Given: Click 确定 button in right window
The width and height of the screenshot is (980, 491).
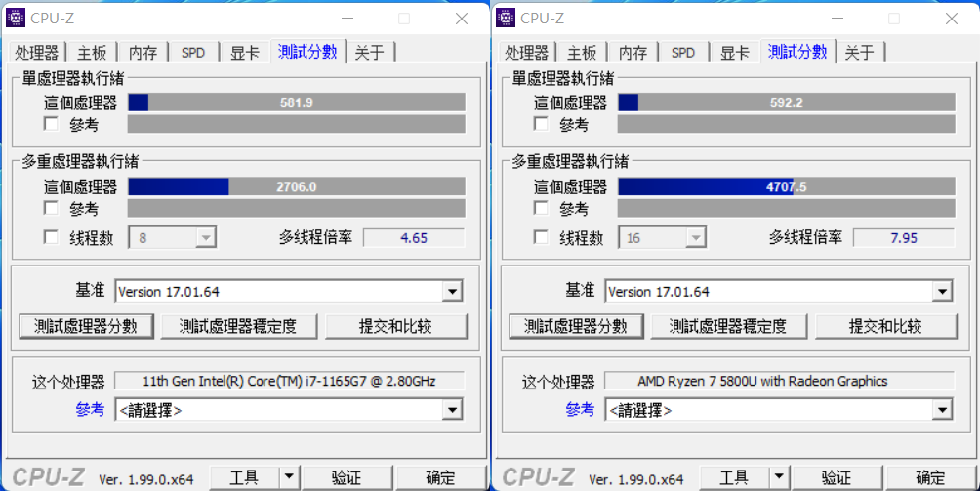Looking at the screenshot, I should 930,478.
